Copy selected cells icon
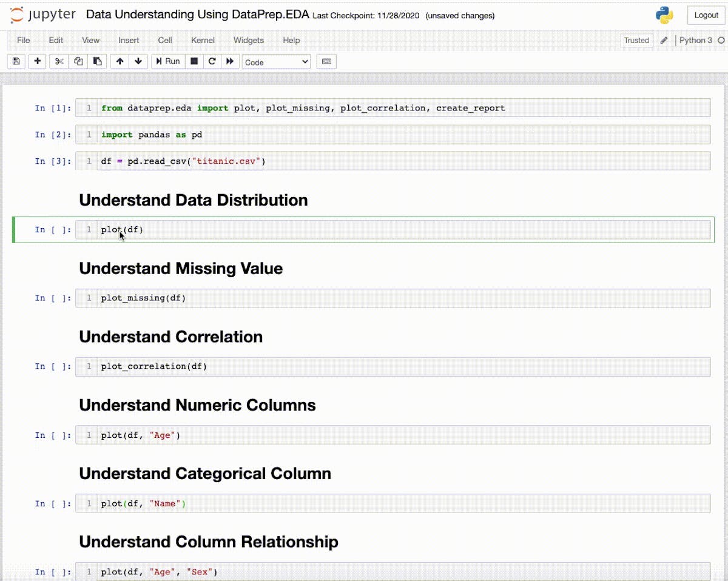 click(x=78, y=61)
